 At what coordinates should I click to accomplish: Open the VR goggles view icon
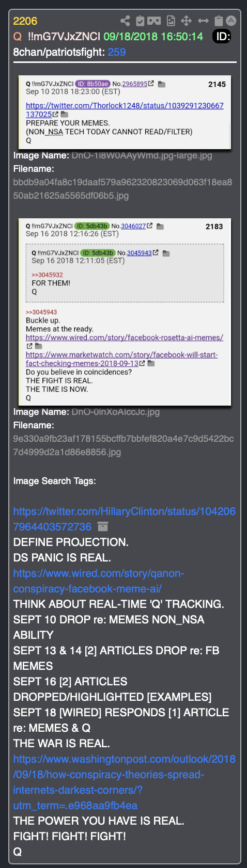pos(154,21)
